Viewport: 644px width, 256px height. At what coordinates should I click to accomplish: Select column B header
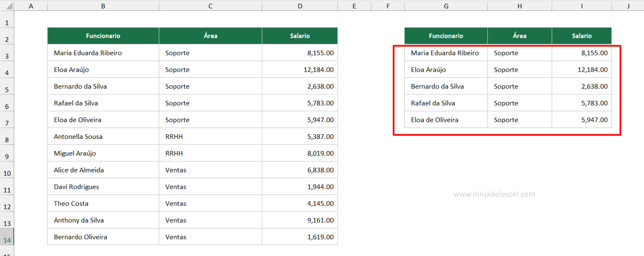click(103, 6)
